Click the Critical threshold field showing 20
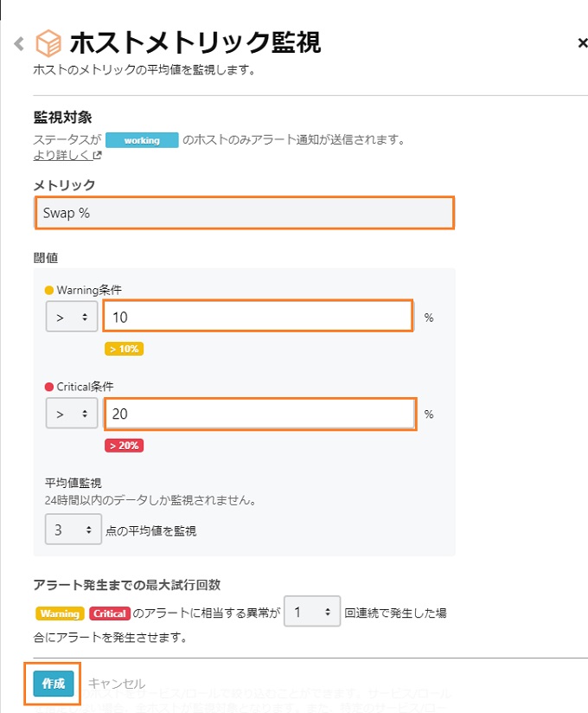This screenshot has height=713, width=588. pyautogui.click(x=260, y=414)
